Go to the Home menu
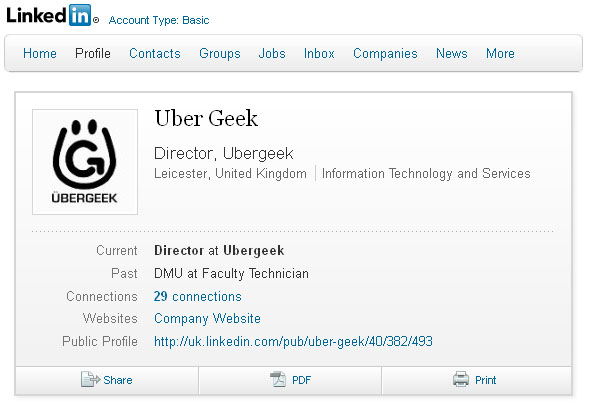Screen dimensions: 589x409 click(x=40, y=53)
